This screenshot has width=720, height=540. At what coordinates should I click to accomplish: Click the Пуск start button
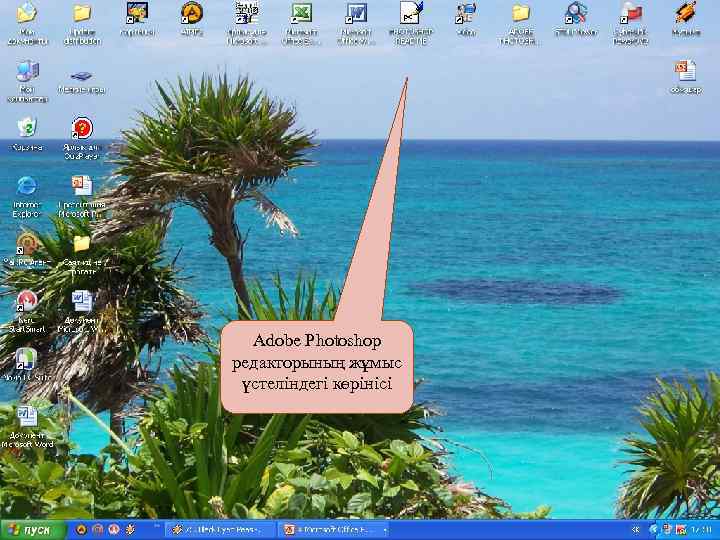[x=33, y=530]
